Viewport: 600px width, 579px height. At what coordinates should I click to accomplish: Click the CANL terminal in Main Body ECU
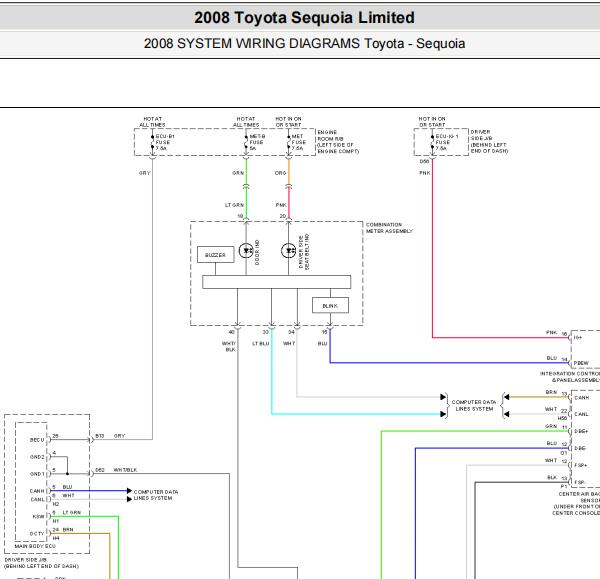tap(38, 499)
